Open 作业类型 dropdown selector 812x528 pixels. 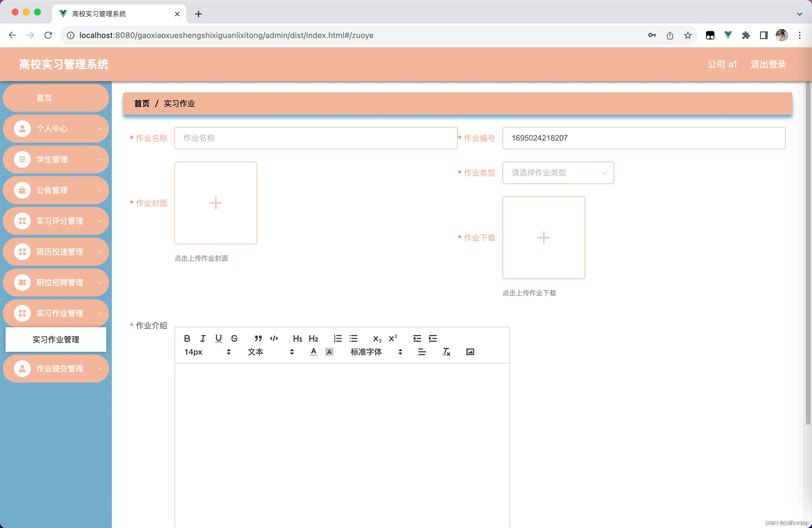558,173
